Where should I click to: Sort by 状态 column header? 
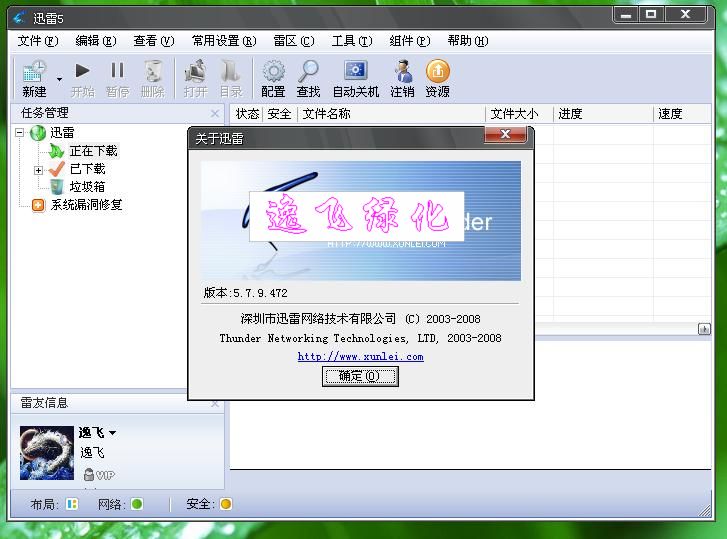[x=247, y=114]
